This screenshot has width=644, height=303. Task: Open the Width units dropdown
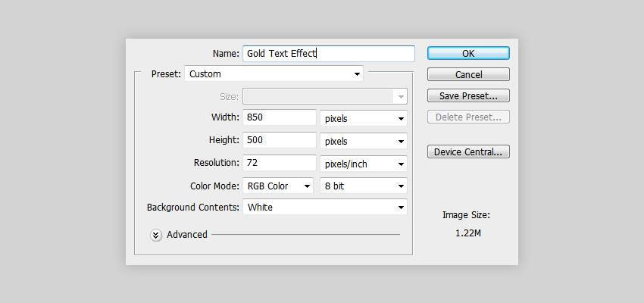coord(364,118)
